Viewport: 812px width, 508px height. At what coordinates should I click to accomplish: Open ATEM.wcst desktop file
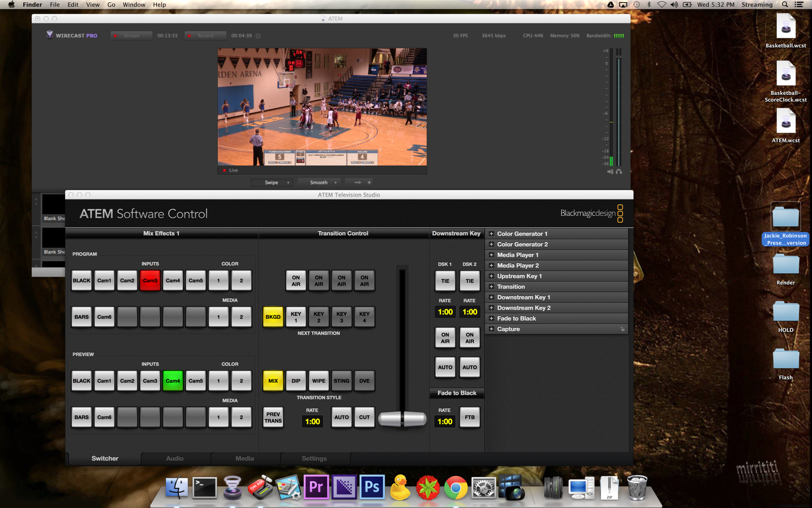(785, 126)
